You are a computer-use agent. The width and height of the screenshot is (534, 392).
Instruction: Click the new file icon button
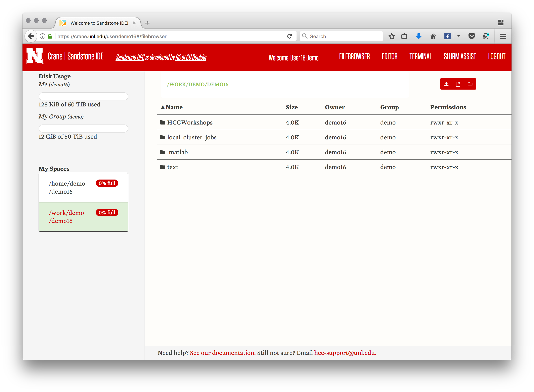click(458, 84)
